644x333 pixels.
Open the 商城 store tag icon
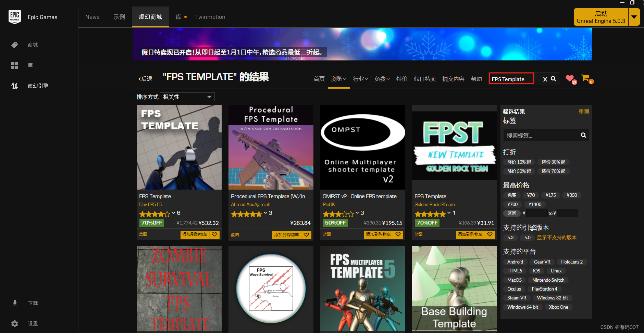[15, 45]
